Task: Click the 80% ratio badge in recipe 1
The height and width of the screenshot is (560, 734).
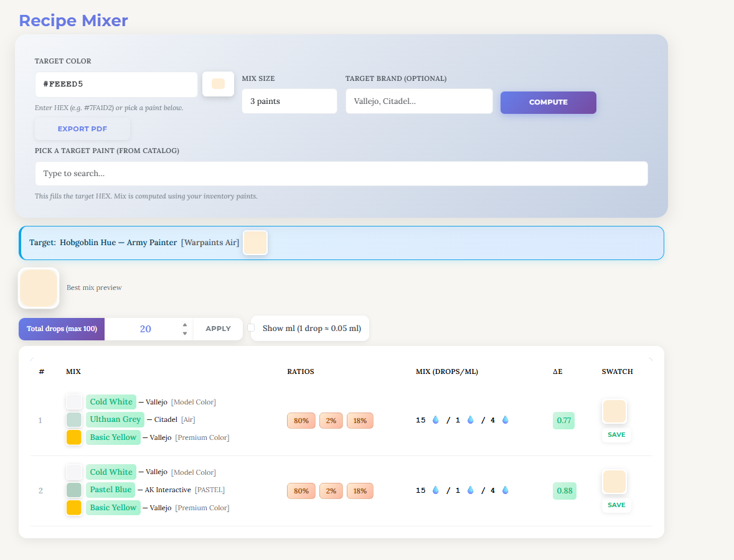Action: click(x=301, y=420)
